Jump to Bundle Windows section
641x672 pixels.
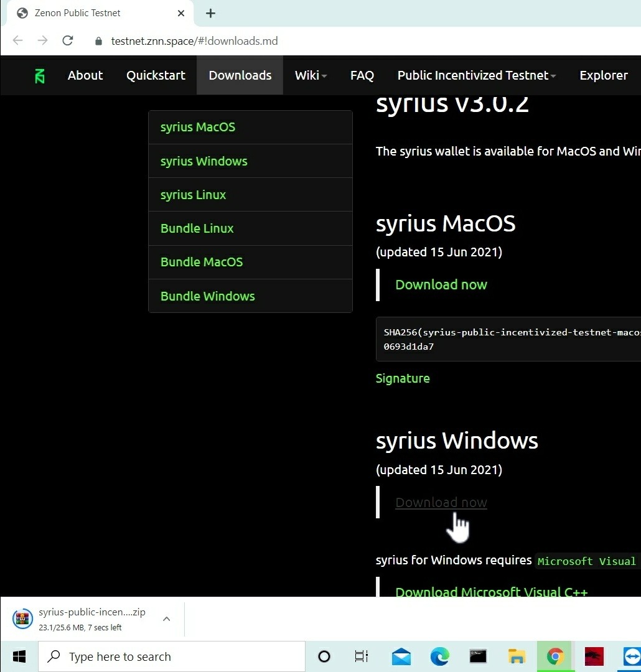coord(207,296)
